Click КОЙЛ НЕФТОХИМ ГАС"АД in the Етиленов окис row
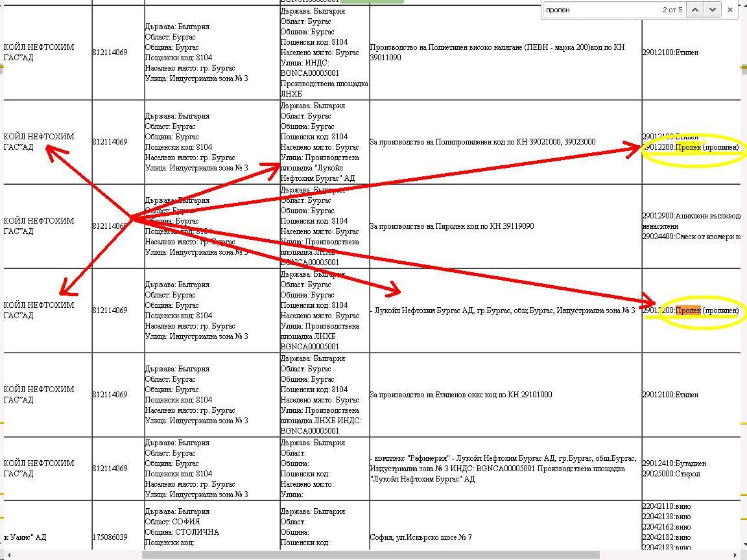The height and width of the screenshot is (560, 747). click(39, 395)
